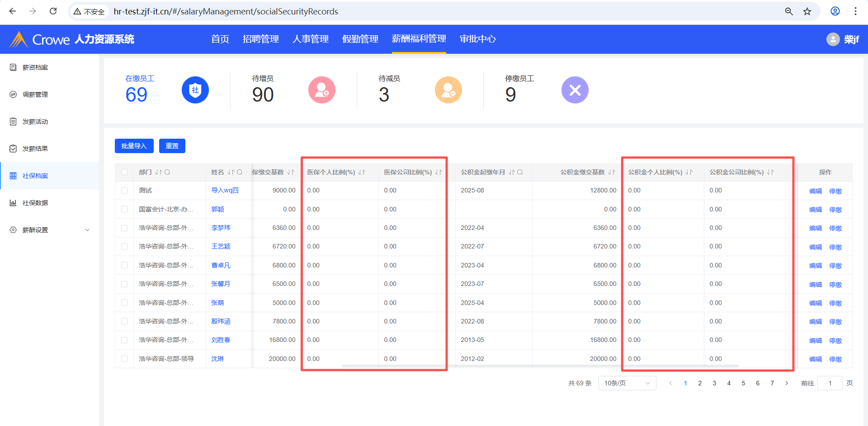Click the orange remove-user icon for 待减员
Viewport: 868px width, 426px height.
click(448, 90)
